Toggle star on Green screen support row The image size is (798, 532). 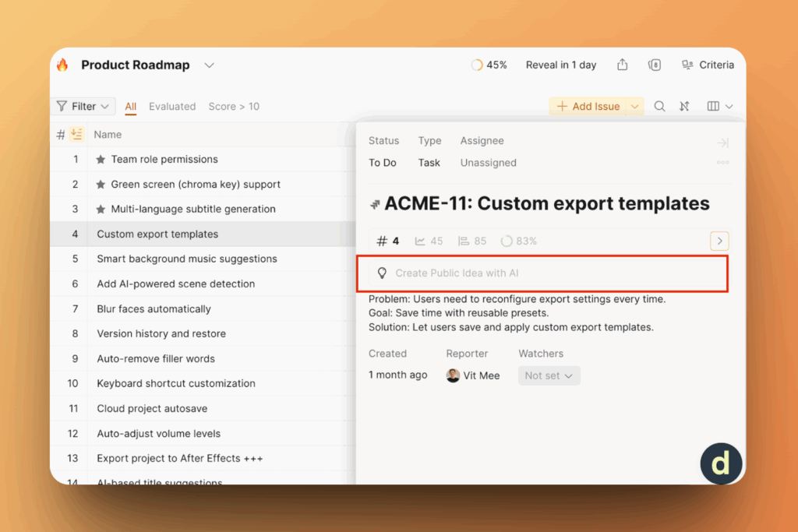[x=101, y=185]
